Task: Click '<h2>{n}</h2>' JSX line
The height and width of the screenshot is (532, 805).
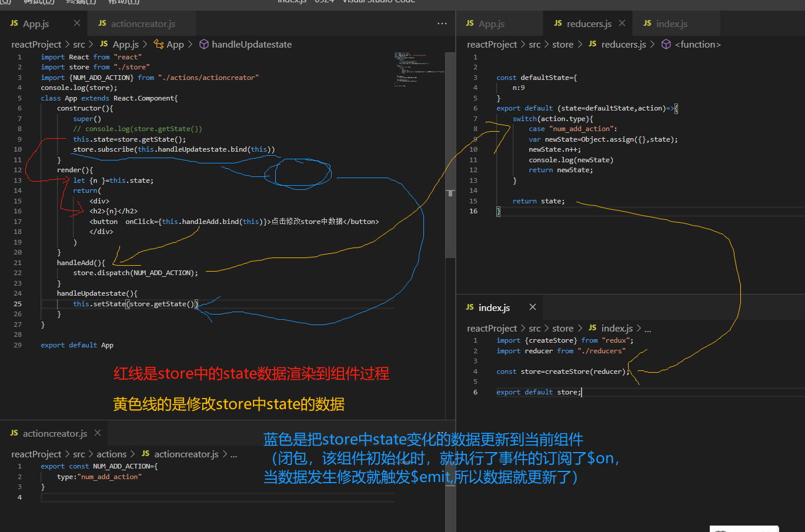Action: coord(113,211)
